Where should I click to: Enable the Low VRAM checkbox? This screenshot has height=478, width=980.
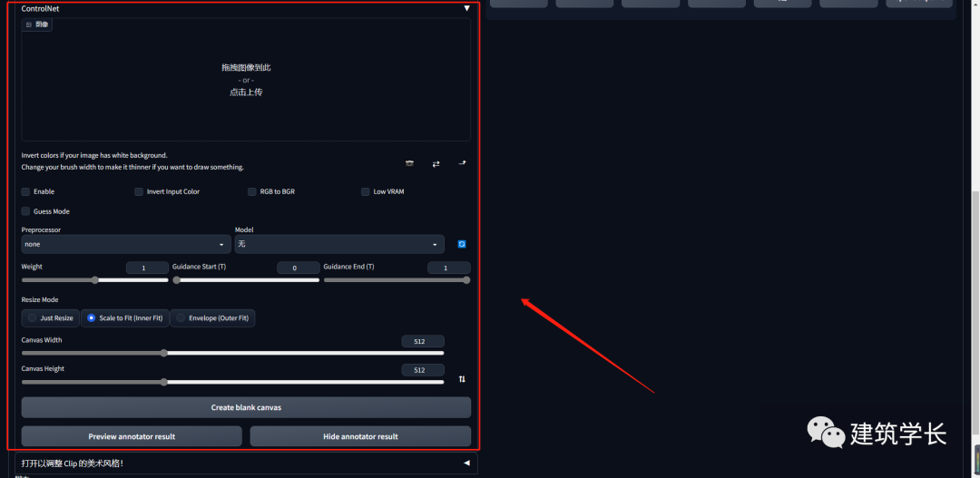point(365,191)
